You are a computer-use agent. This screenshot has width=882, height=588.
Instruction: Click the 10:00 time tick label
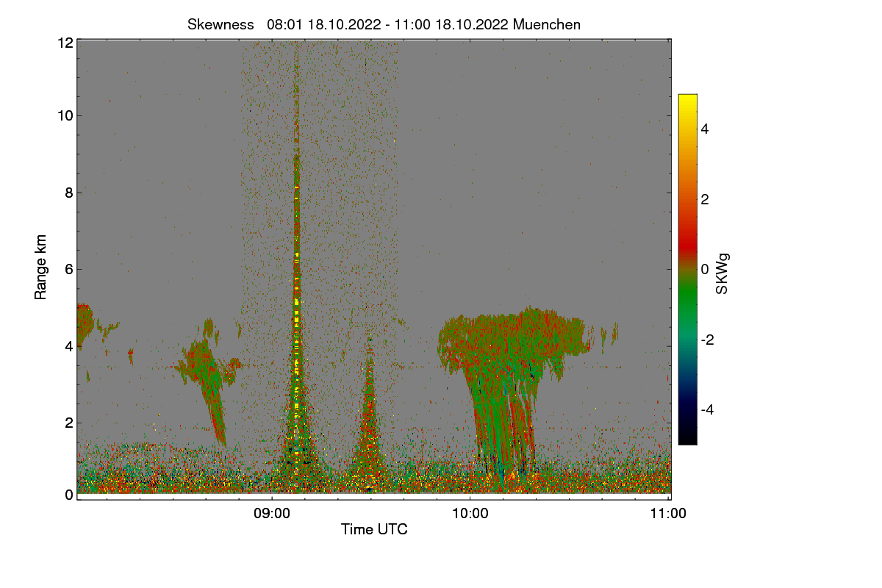point(470,514)
